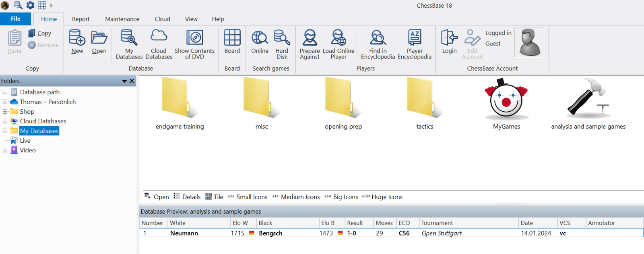Select the Huge Icons view

coord(382,197)
